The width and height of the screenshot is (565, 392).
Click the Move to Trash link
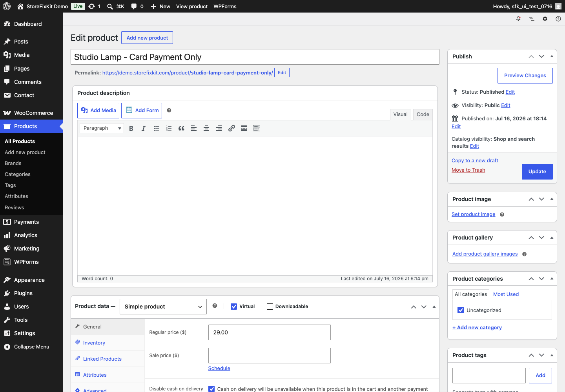coord(468,170)
